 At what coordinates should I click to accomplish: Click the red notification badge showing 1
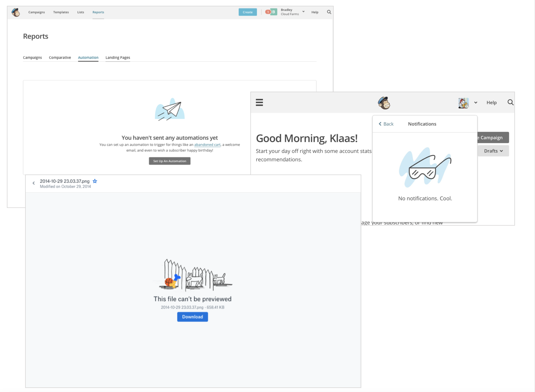tap(268, 12)
